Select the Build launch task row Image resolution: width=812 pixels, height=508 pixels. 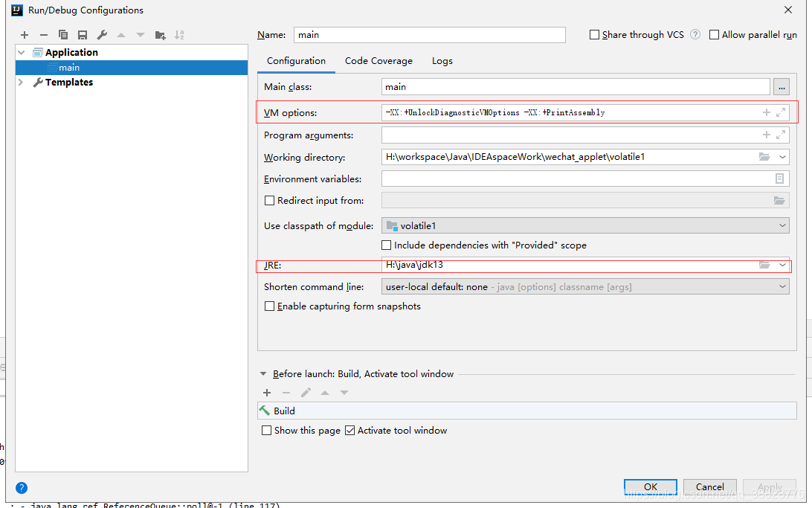point(526,411)
